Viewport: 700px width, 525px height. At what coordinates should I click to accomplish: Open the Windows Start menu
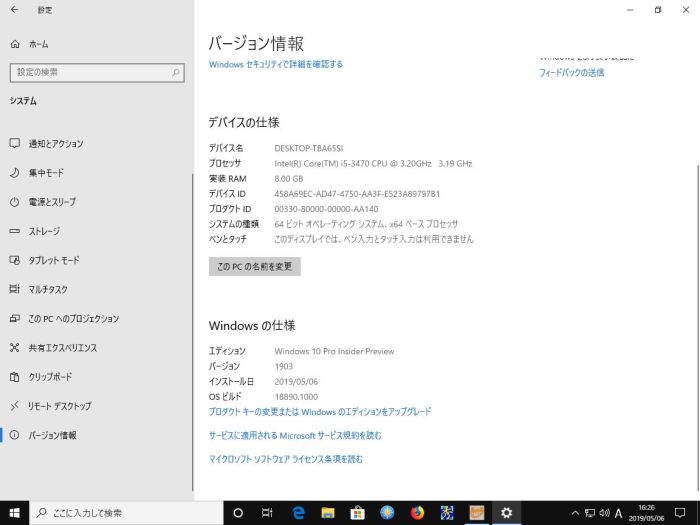click(14, 513)
